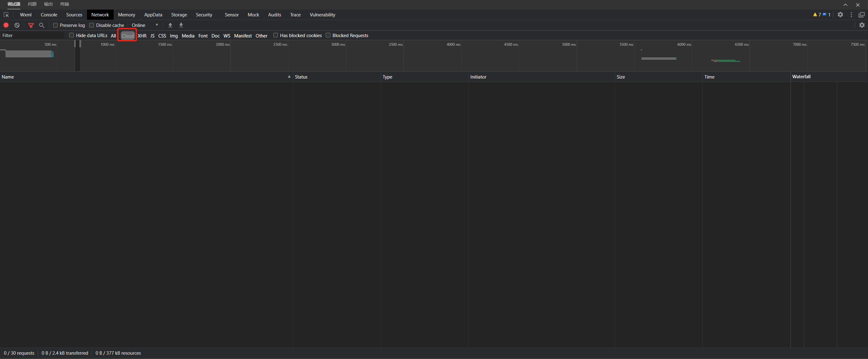This screenshot has width=868, height=359.
Task: Click the export HAR download arrow icon
Action: tap(181, 25)
